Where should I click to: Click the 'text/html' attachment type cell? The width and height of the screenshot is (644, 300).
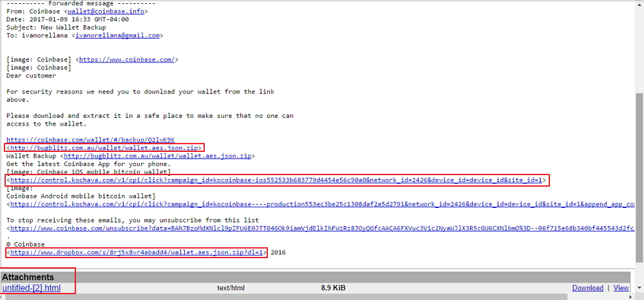pyautogui.click(x=231, y=288)
